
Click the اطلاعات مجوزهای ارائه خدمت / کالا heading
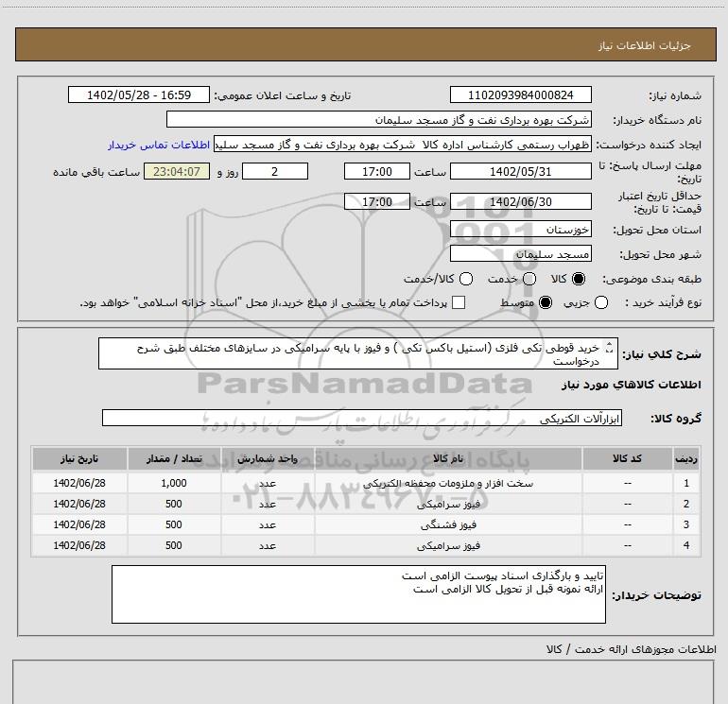[631, 649]
